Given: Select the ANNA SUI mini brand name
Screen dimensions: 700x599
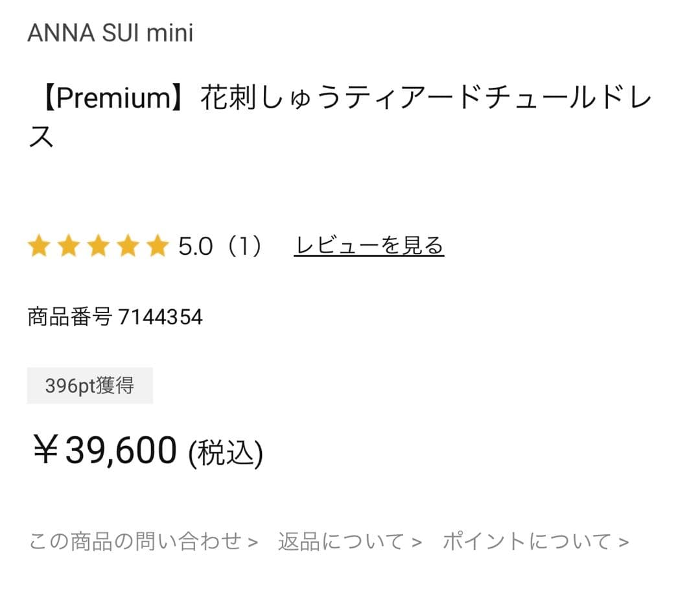Looking at the screenshot, I should [110, 33].
